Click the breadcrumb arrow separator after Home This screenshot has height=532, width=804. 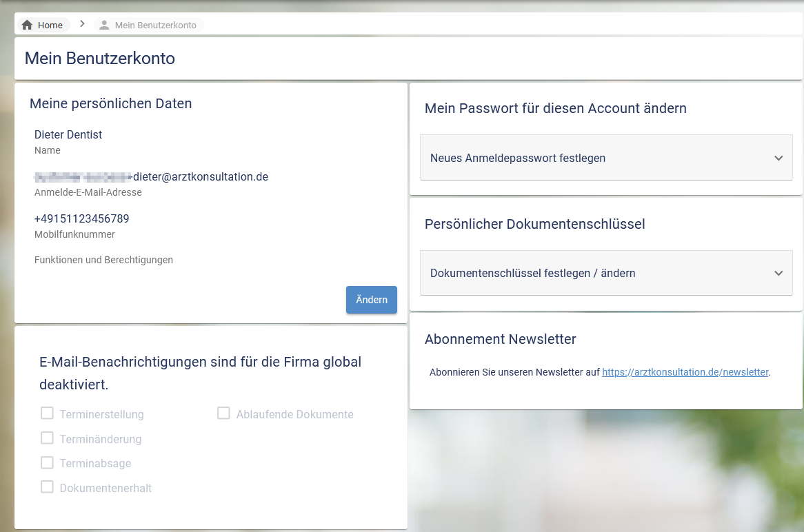82,24
